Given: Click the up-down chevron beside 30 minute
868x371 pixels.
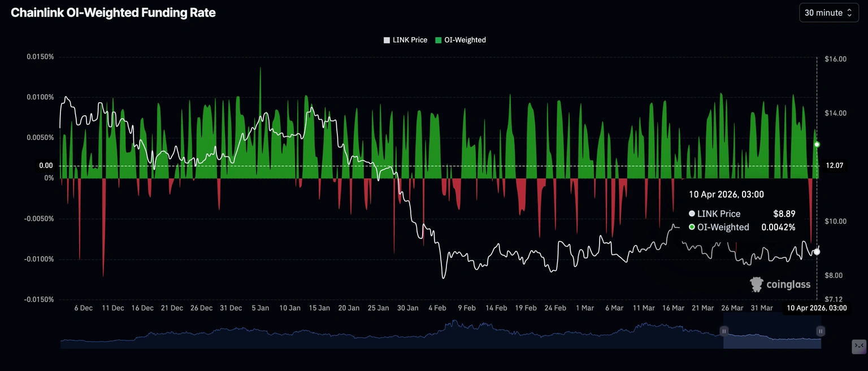Looking at the screenshot, I should tap(849, 12).
